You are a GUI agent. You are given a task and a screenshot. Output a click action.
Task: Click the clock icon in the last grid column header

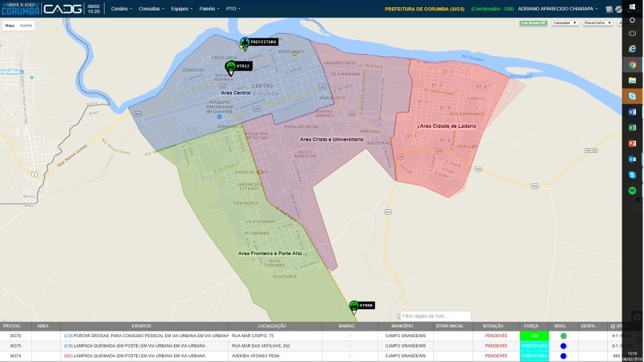(613, 327)
